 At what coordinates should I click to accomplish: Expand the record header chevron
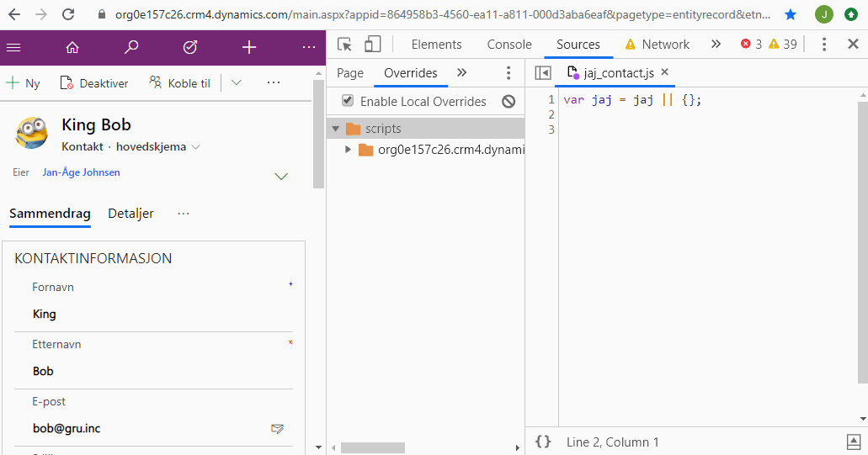[x=281, y=177]
